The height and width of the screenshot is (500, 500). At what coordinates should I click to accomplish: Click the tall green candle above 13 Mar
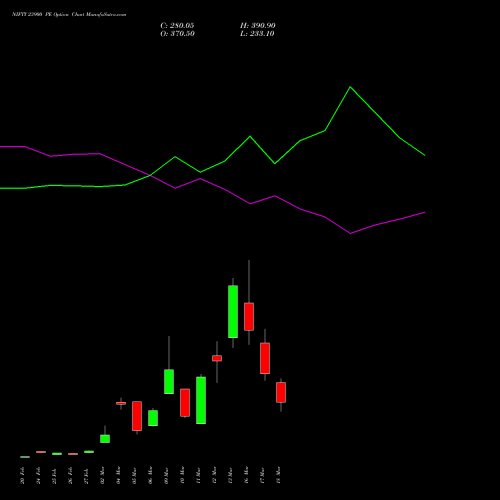coord(233,312)
